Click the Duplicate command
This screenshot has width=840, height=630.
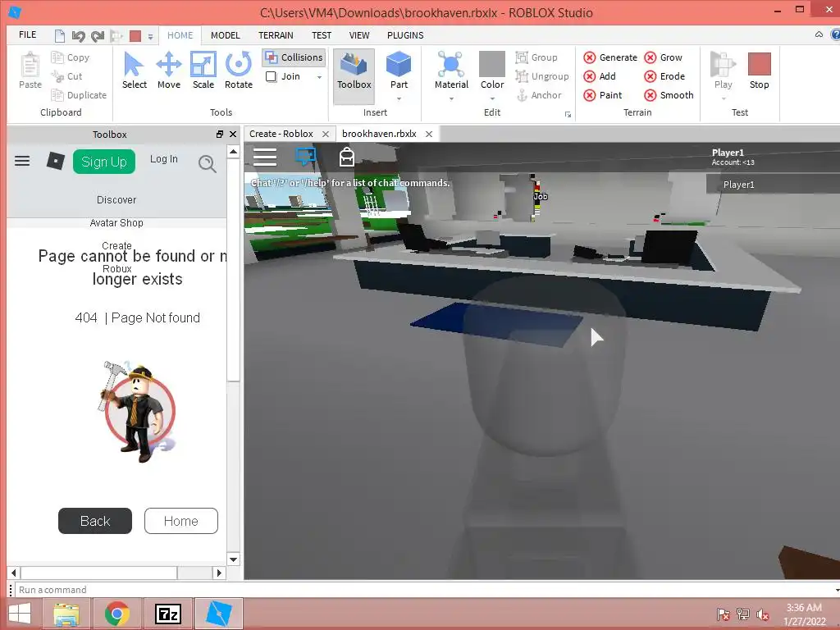[79, 95]
